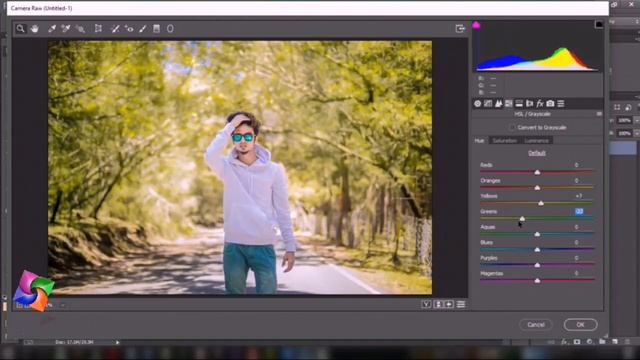Toggle highlight clipping warning on histogram

[x=599, y=25]
